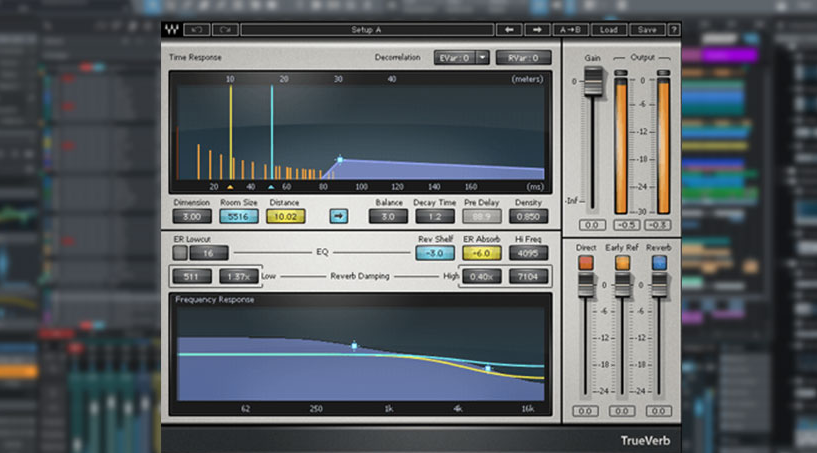The height and width of the screenshot is (453, 817).
Task: Click the left output peak value -0.5
Action: click(626, 225)
